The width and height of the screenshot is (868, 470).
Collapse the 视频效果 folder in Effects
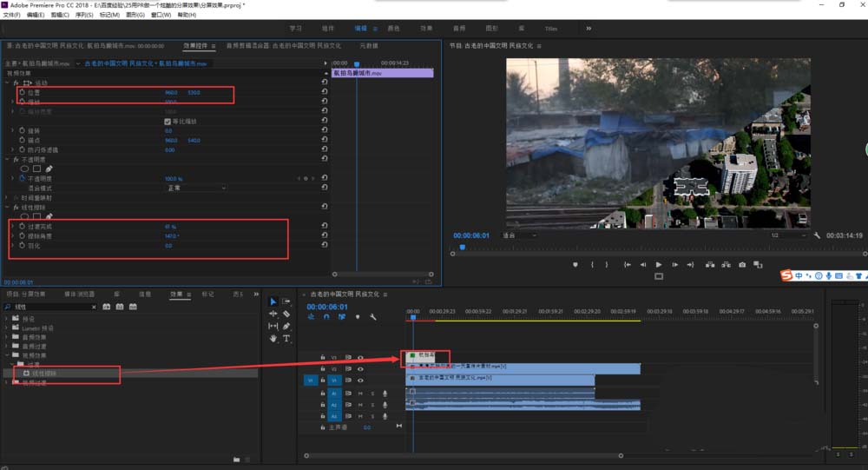pos(7,355)
